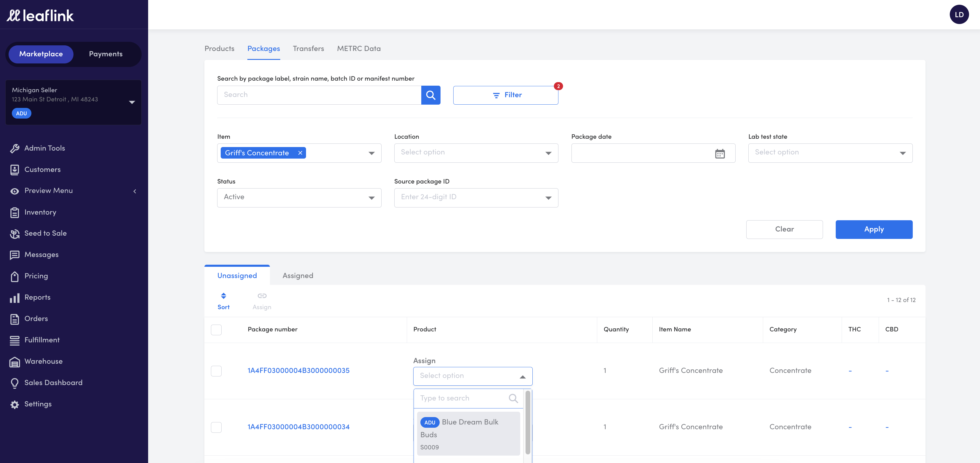Click the THC column header
Screen dimensions: 980x463
tap(854, 329)
